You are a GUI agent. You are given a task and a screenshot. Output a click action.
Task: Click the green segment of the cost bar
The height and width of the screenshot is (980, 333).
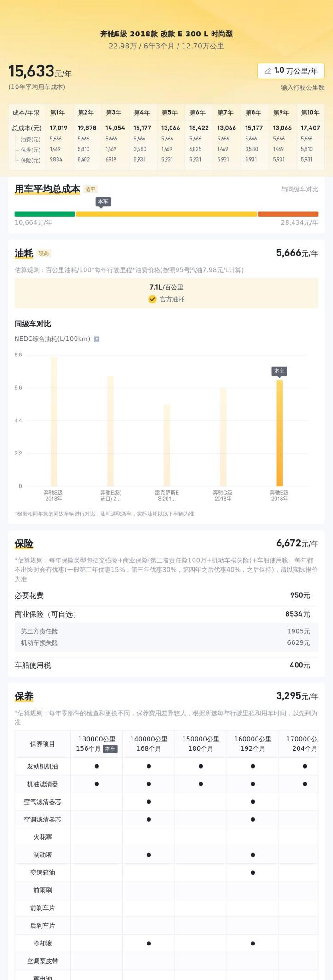click(45, 214)
